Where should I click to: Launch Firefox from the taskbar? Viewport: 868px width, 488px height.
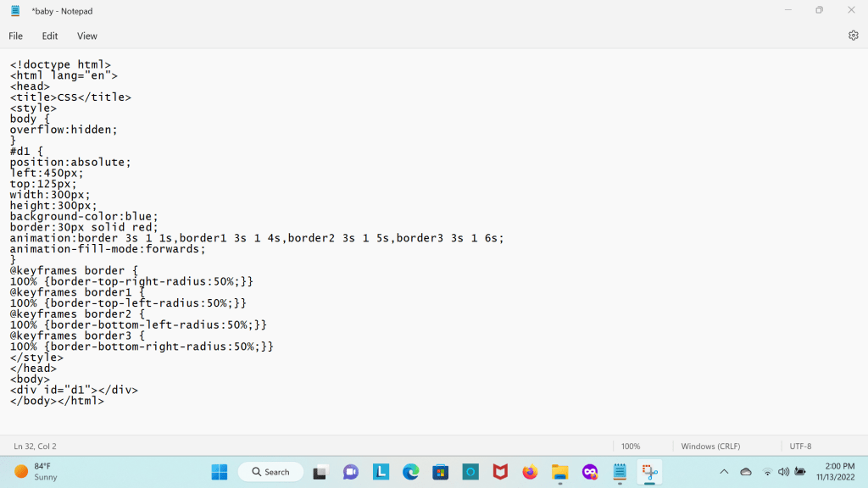[530, 472]
